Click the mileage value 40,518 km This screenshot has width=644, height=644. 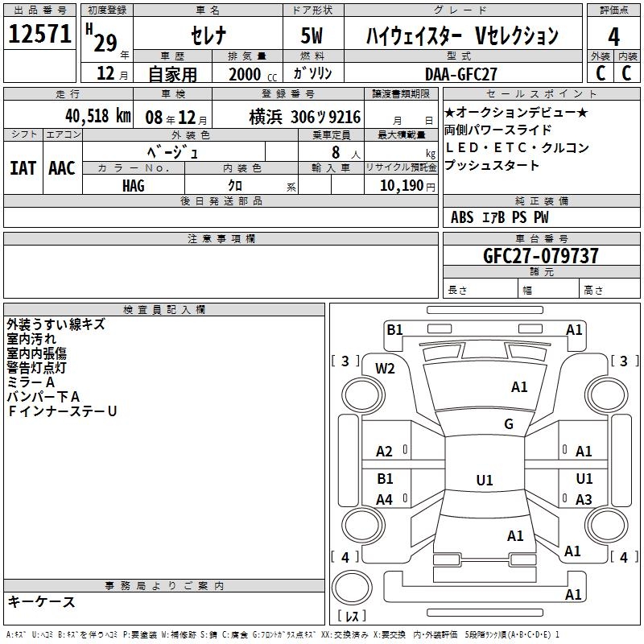click(x=98, y=116)
